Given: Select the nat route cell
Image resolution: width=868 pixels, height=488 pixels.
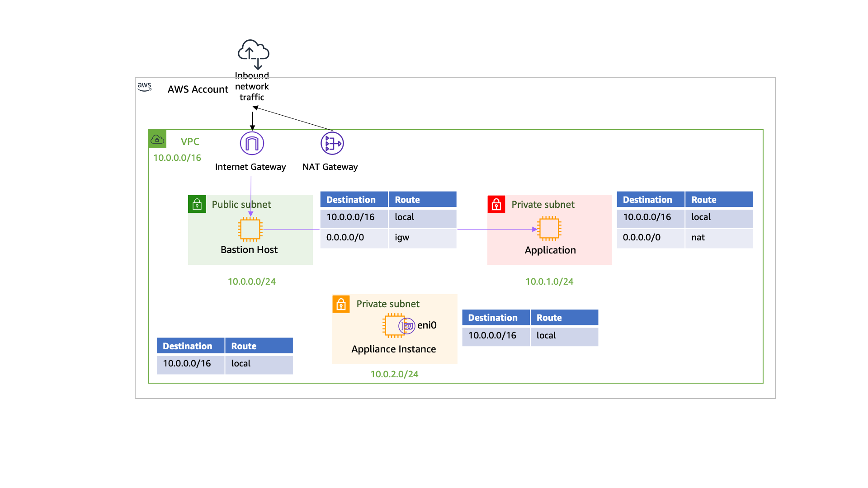Looking at the screenshot, I should (718, 238).
